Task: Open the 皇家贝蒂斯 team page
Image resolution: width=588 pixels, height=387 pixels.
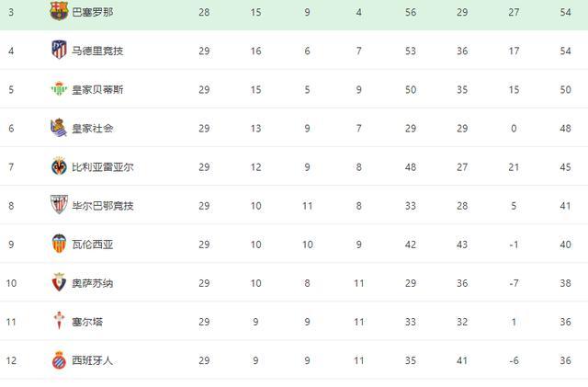Action: (97, 89)
